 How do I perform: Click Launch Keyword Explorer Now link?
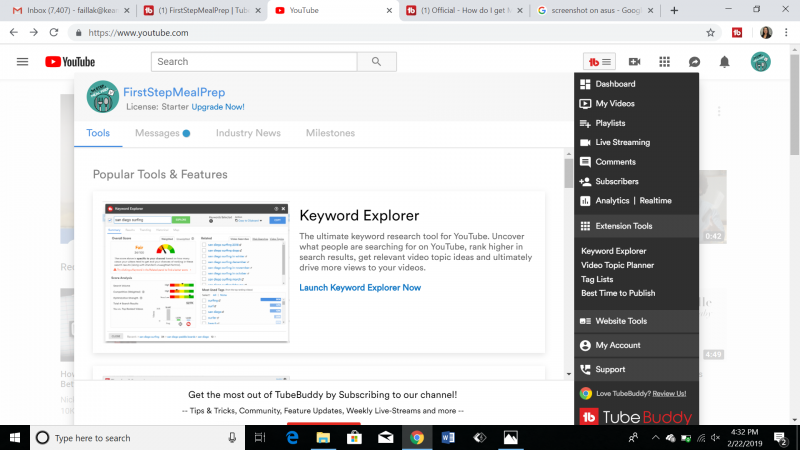pos(360,288)
